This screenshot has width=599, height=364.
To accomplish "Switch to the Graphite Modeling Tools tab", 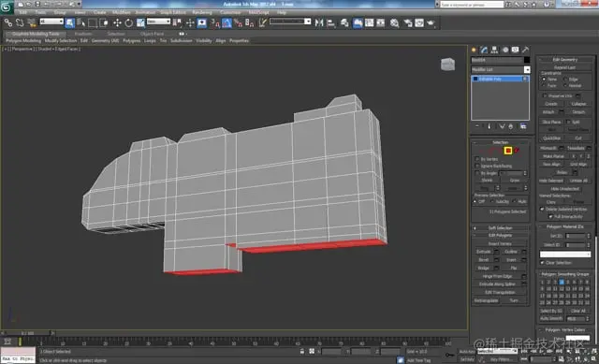I will coord(36,34).
